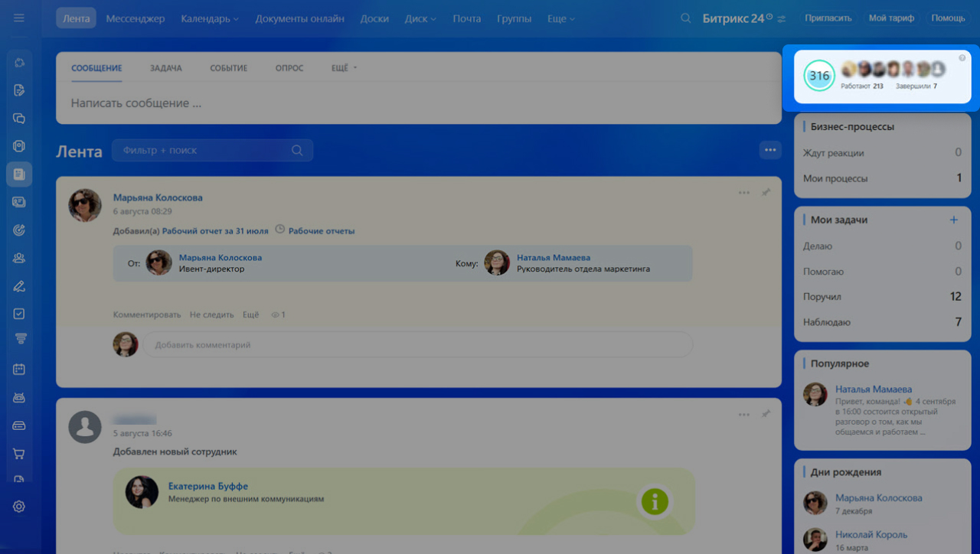Click the magnifier search icon in the top bar
This screenshot has height=554, width=980.
[x=686, y=18]
